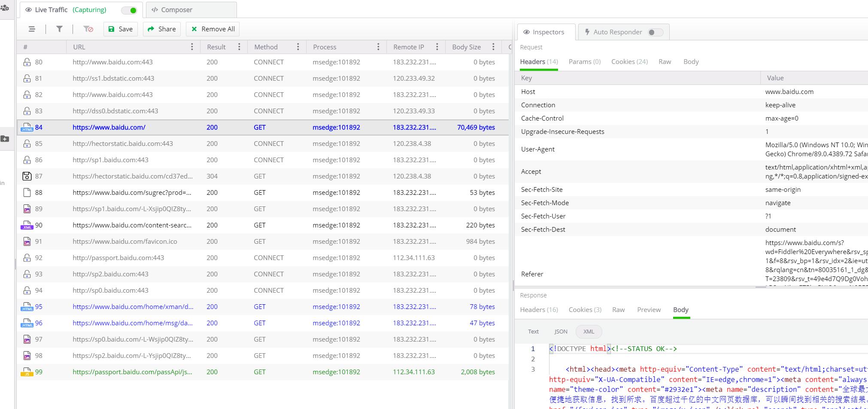
Task: Click the image icon on session 89
Action: (x=27, y=209)
